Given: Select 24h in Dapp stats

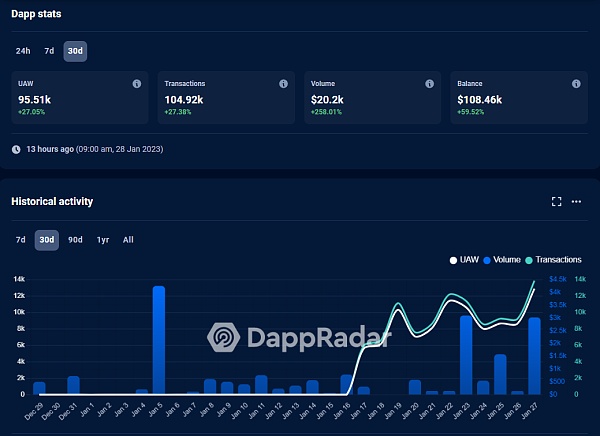Looking at the screenshot, I should coord(22,50).
